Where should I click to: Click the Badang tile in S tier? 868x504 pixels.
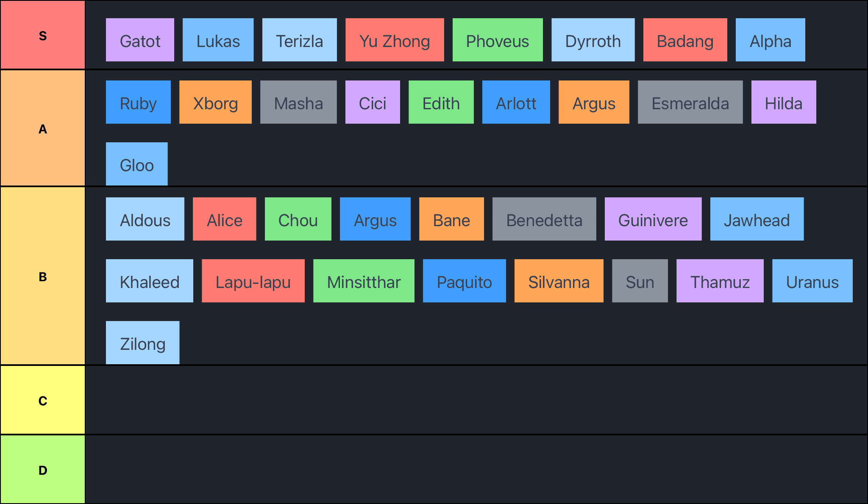(685, 40)
